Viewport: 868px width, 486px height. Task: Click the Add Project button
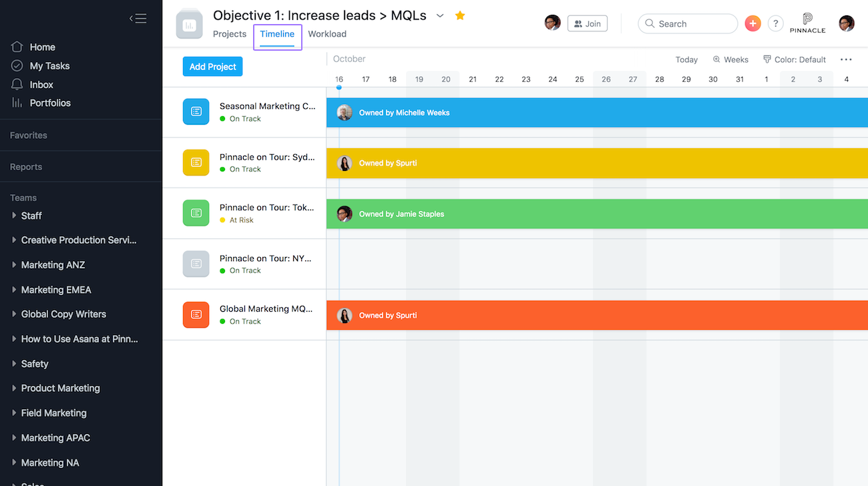point(213,67)
